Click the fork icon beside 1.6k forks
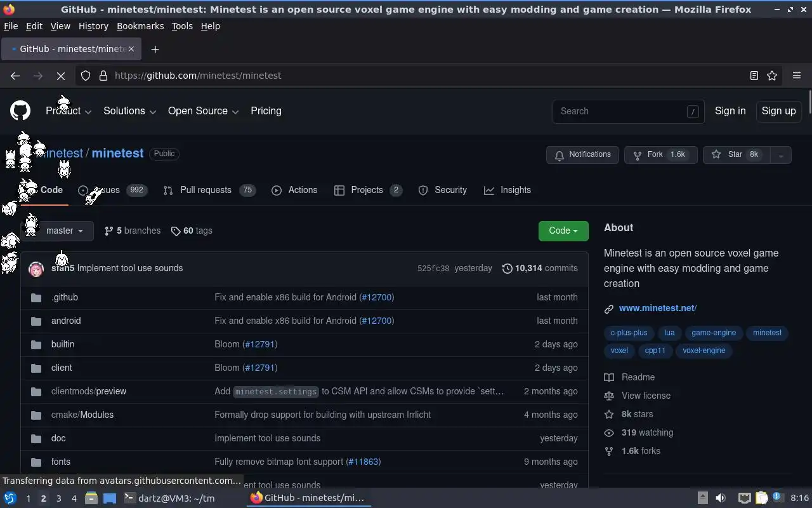Viewport: 812px width, 508px height. click(609, 451)
